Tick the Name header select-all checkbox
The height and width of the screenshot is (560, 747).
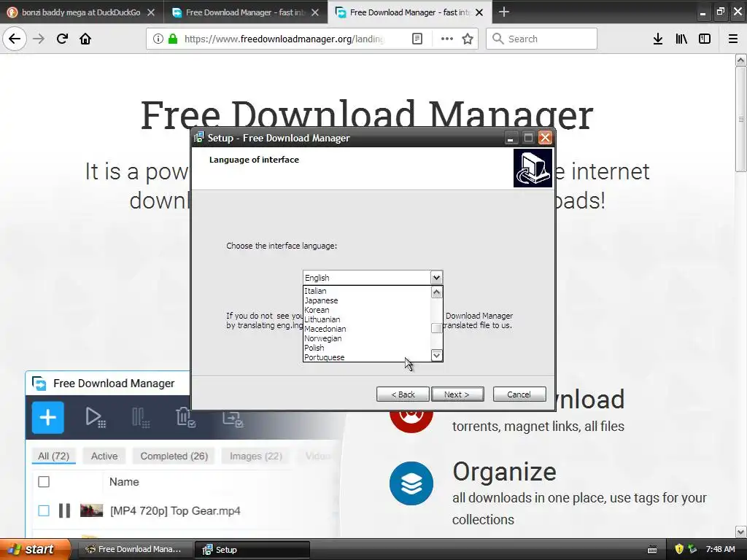click(44, 482)
